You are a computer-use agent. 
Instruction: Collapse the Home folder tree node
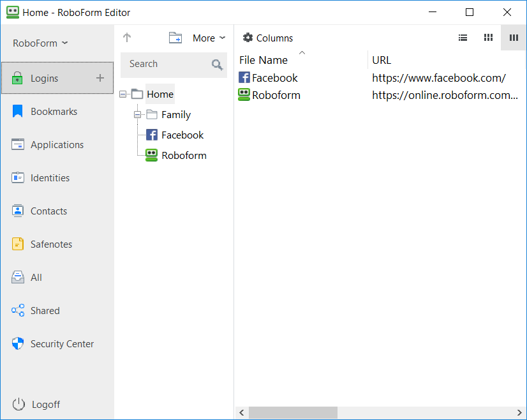pos(123,94)
